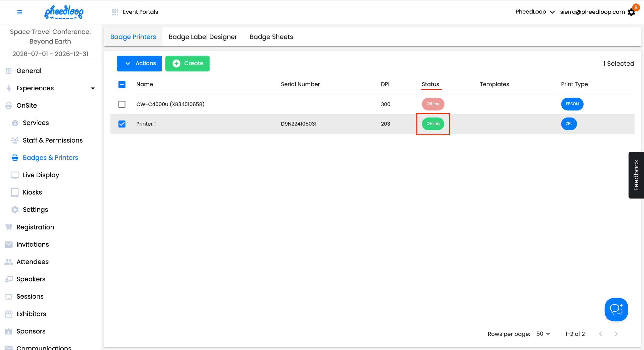Click the CW-C4000u (XB34010658) printer name

click(170, 104)
